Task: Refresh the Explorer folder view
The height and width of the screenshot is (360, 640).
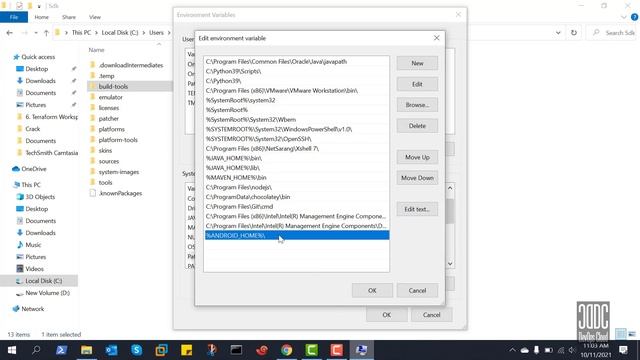Action: pyautogui.click(x=574, y=33)
